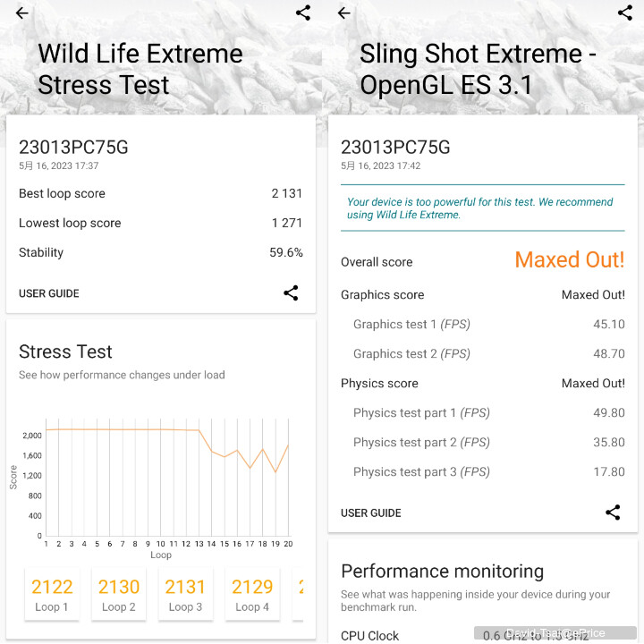Tap the Physics score row
The width and height of the screenshot is (644, 644).
click(483, 383)
